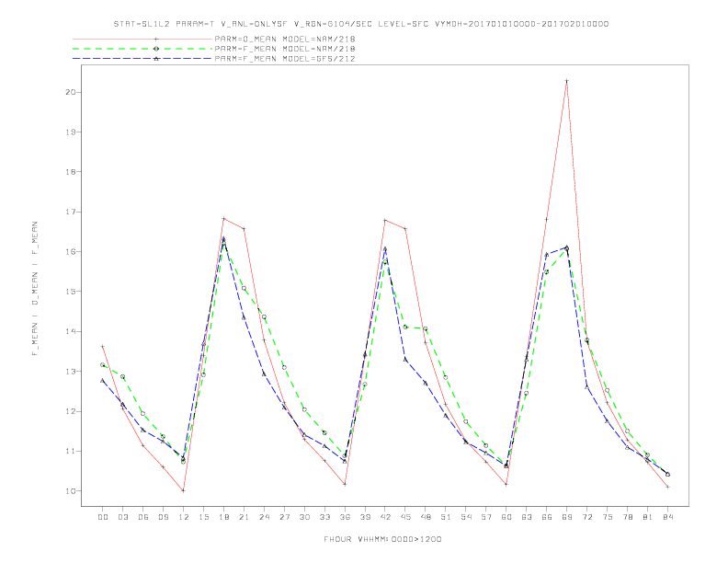Click x-axis forecast hour label 66
This screenshot has height=563, width=728.
click(547, 517)
